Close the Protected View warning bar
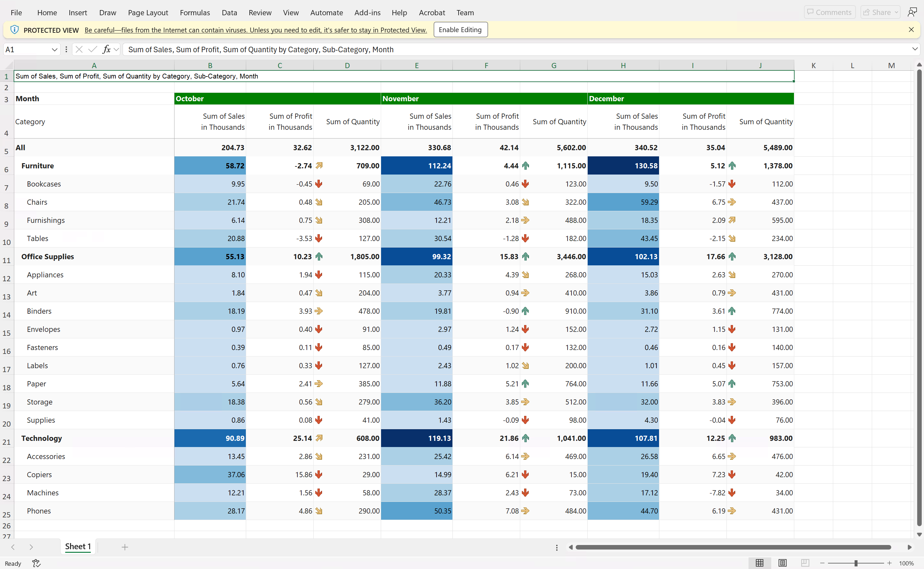The image size is (924, 569). [x=911, y=30]
